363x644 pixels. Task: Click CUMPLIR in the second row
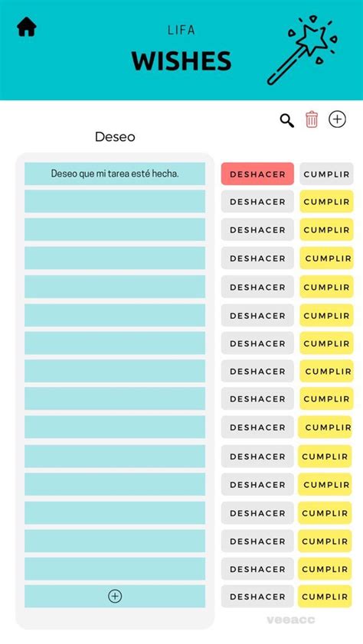click(x=326, y=201)
